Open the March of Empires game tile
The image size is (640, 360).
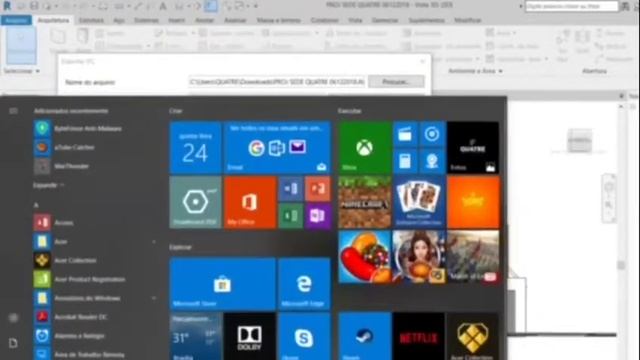click(x=473, y=257)
